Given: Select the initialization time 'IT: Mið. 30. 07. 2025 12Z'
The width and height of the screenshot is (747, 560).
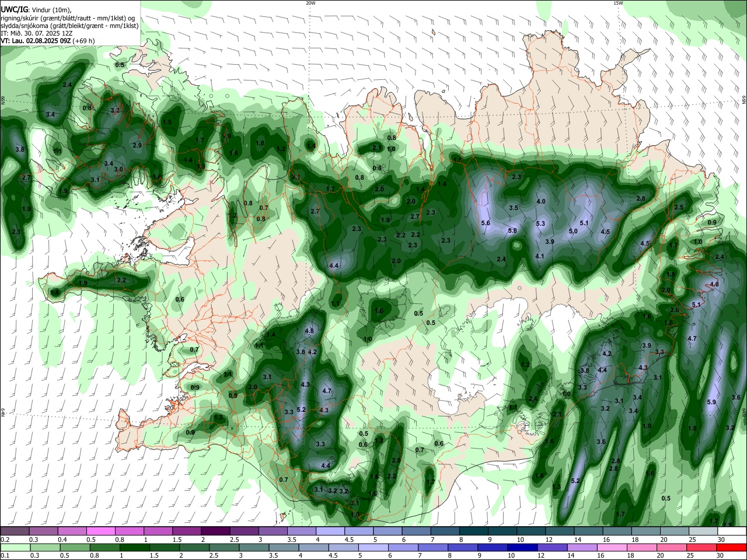Looking at the screenshot, I should click(36, 33).
